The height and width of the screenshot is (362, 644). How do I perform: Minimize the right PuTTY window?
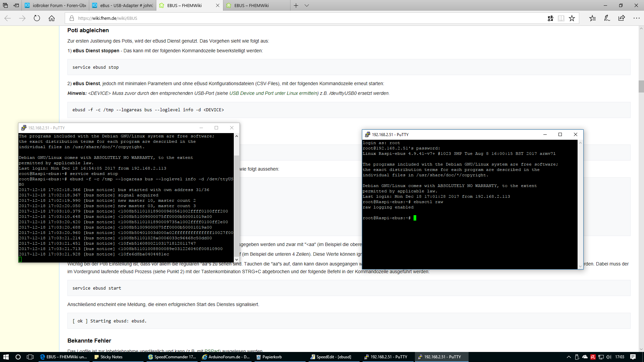545,134
